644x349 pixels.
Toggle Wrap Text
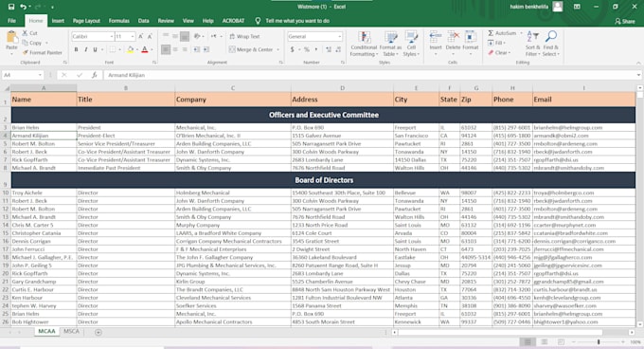point(244,37)
